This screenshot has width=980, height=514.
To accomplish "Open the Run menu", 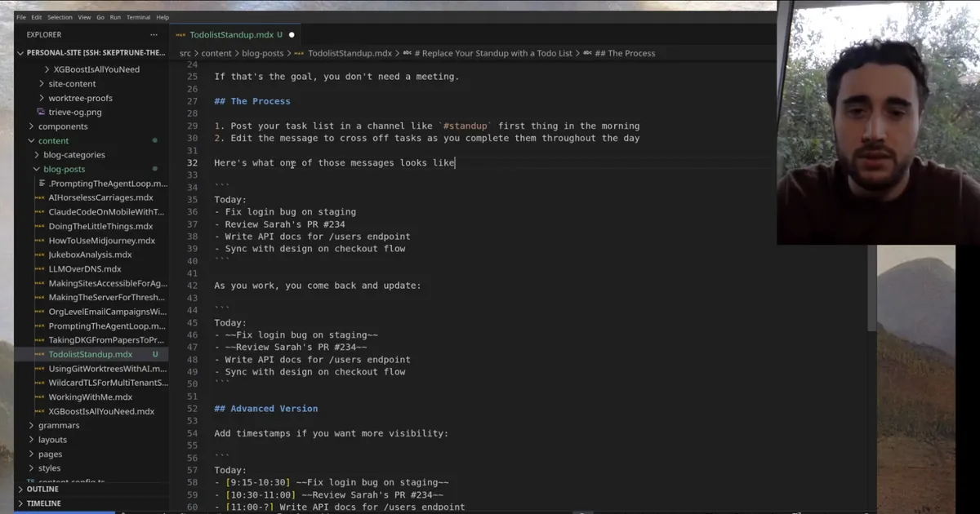I will (115, 17).
